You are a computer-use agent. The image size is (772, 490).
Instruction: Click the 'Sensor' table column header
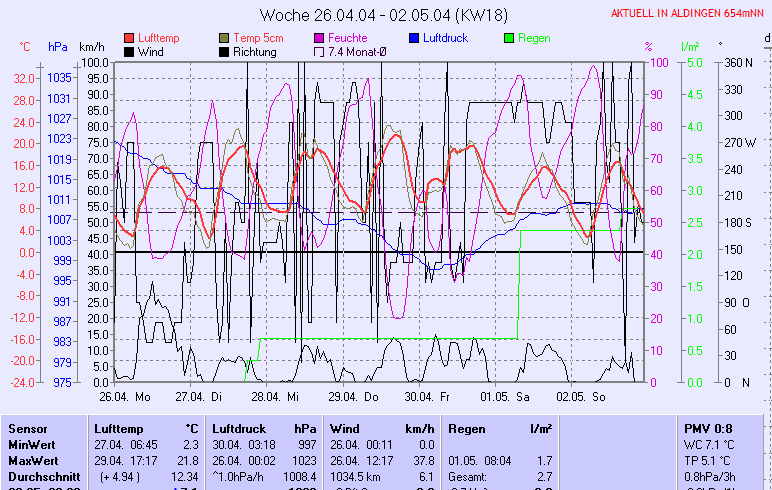click(x=26, y=428)
